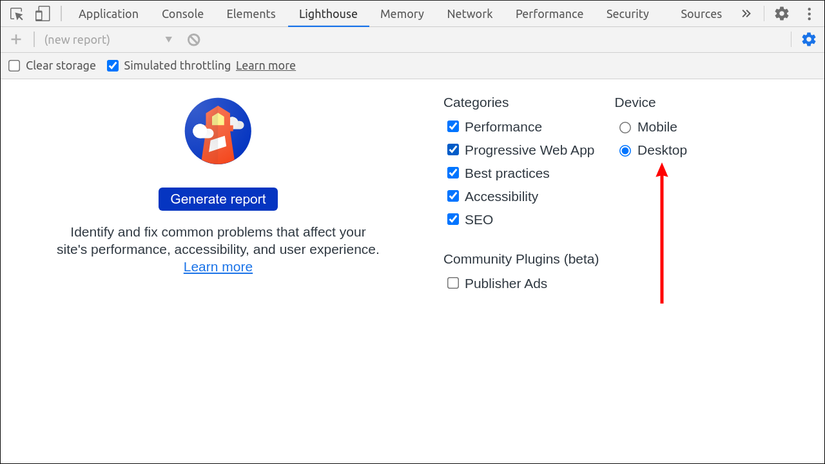Disable Simulated throttling checkbox
Image resolution: width=825 pixels, height=464 pixels.
(x=113, y=66)
